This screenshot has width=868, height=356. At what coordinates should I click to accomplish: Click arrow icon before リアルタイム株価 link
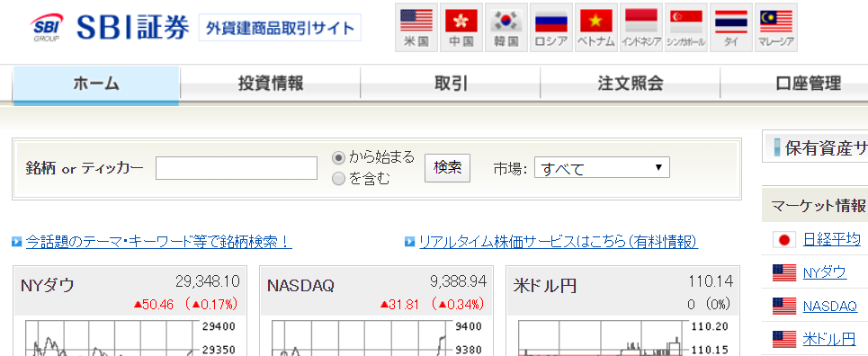pyautogui.click(x=410, y=242)
